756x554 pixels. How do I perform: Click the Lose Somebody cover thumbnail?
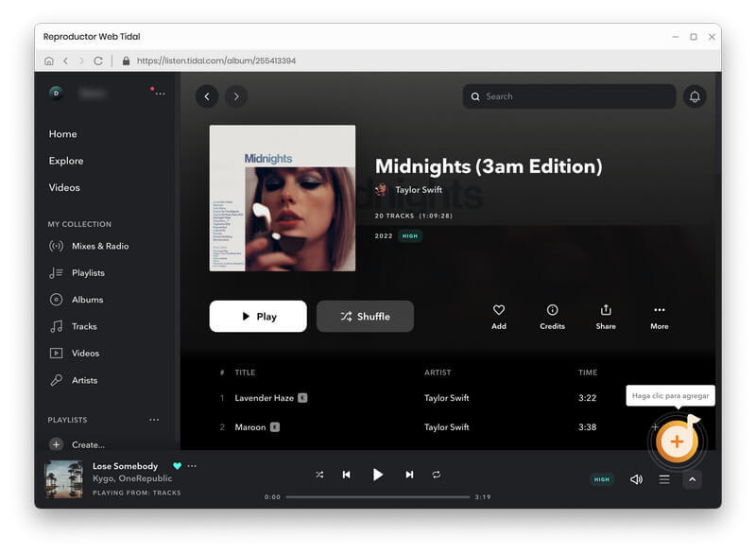[63, 479]
